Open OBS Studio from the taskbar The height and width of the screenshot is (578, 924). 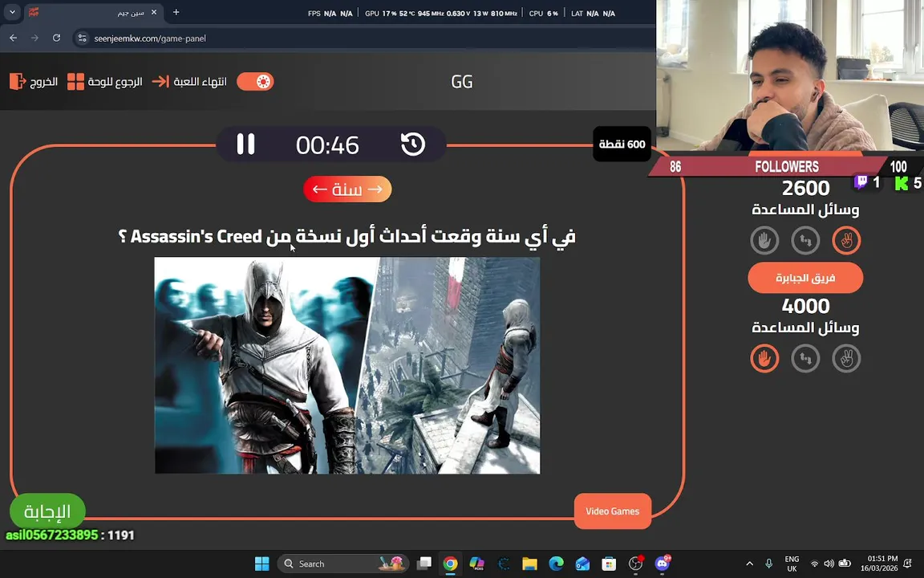(635, 564)
